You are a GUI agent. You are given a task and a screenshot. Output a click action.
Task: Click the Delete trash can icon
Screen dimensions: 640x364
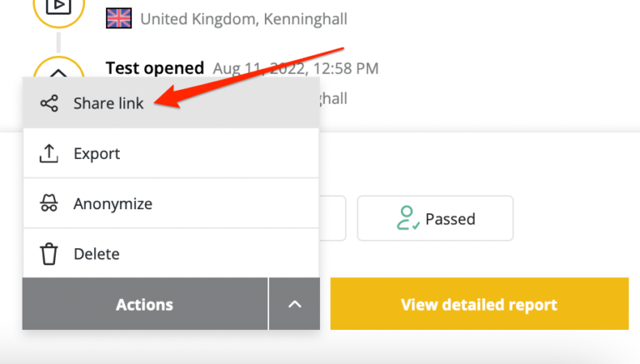[x=49, y=254]
